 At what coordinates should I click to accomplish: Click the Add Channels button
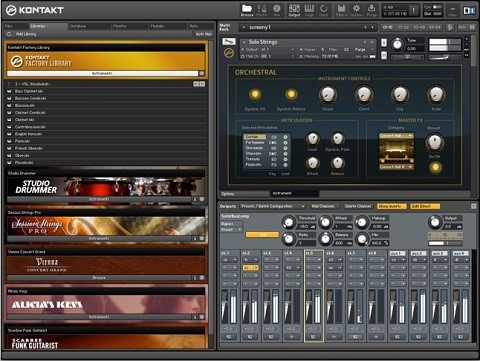tap(323, 206)
